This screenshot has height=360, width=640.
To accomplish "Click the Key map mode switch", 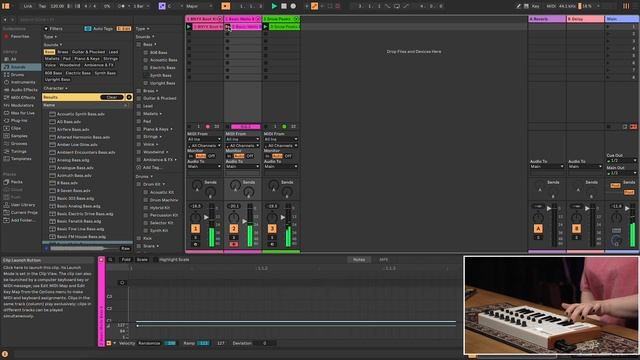I will tap(536, 6).
